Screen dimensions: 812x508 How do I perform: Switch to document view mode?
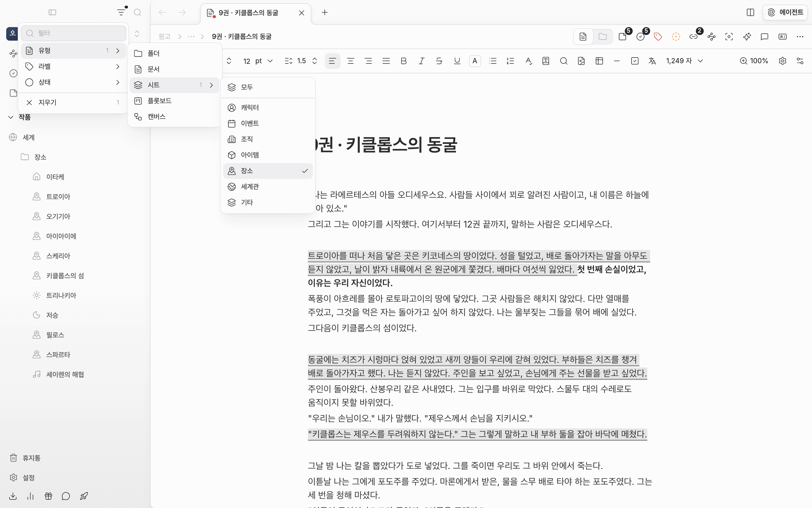(x=583, y=37)
